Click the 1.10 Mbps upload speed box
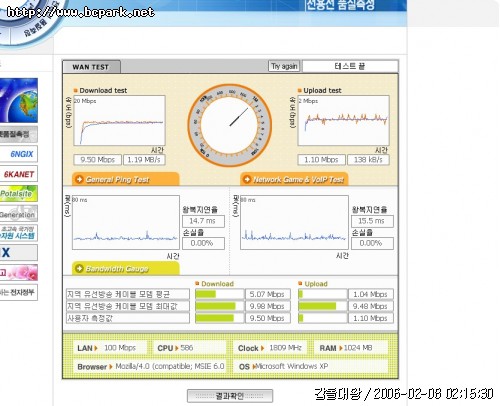The height and width of the screenshot is (406, 500). pos(321,160)
